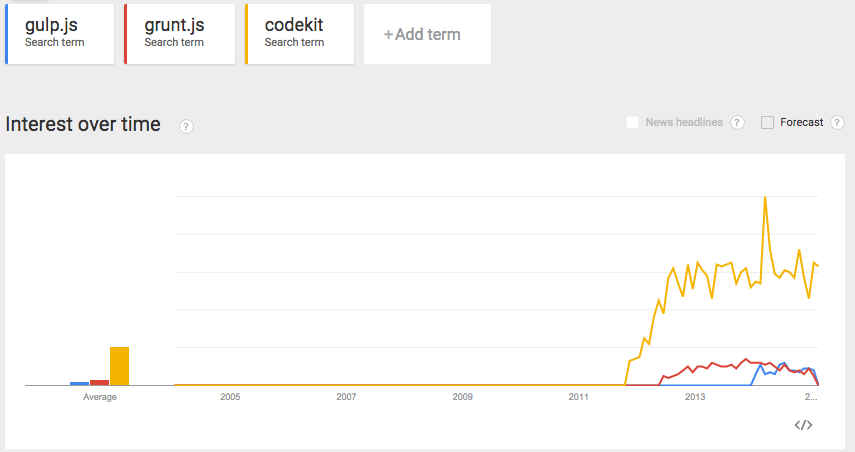Select the 2013 label on the axis
Image resolution: width=855 pixels, height=452 pixels.
[x=695, y=397]
